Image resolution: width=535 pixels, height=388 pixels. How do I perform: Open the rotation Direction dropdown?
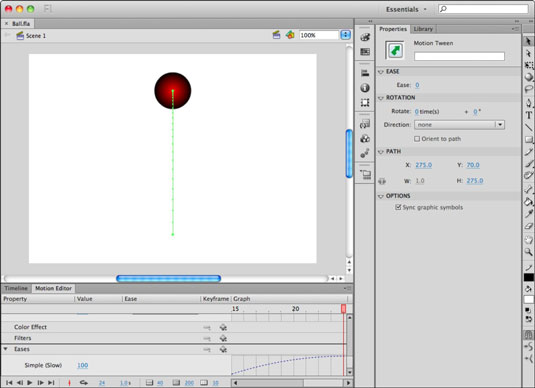(x=459, y=125)
